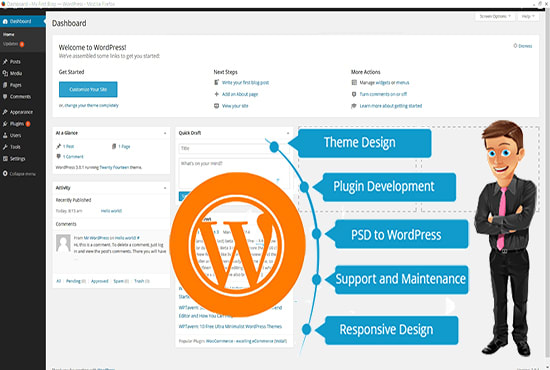The width and height of the screenshot is (550, 370).
Task: Go to Home submenu
Action: pos(9,34)
